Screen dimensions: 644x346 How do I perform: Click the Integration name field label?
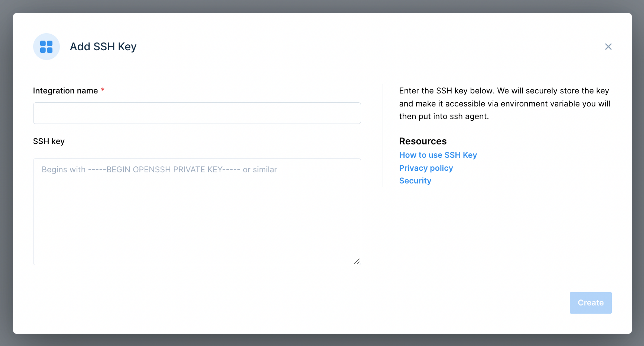(65, 91)
